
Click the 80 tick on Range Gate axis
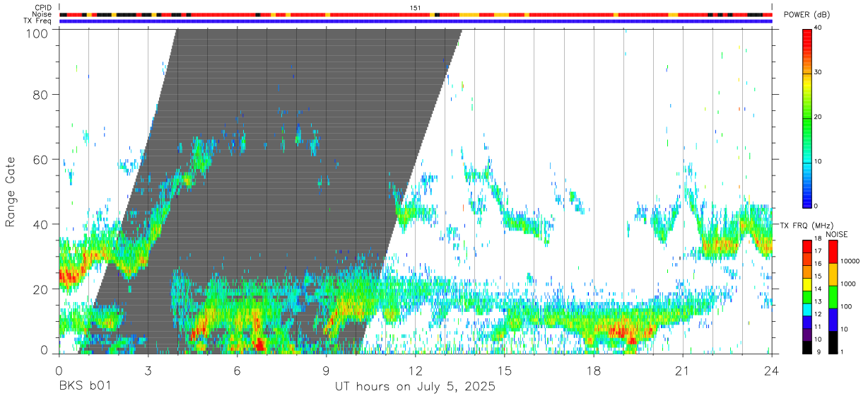coord(42,94)
